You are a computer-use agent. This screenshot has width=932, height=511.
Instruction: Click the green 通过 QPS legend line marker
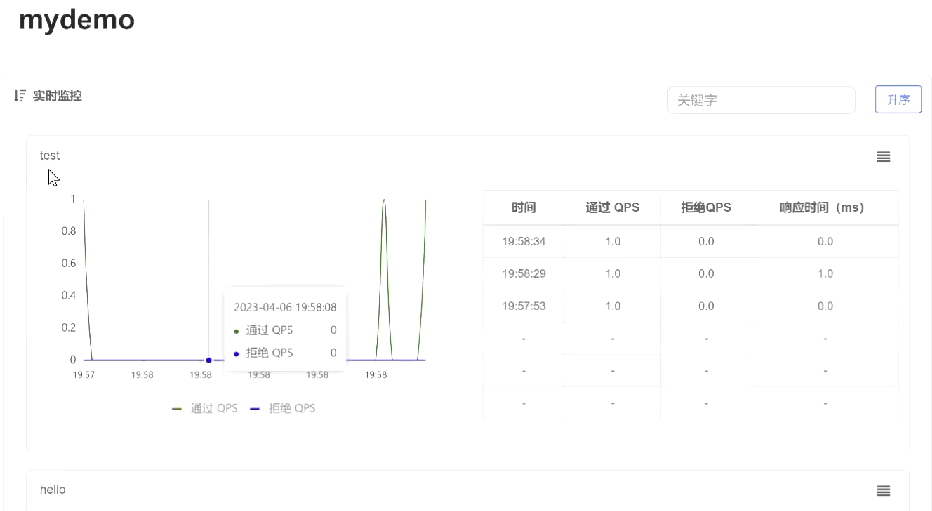pos(177,409)
